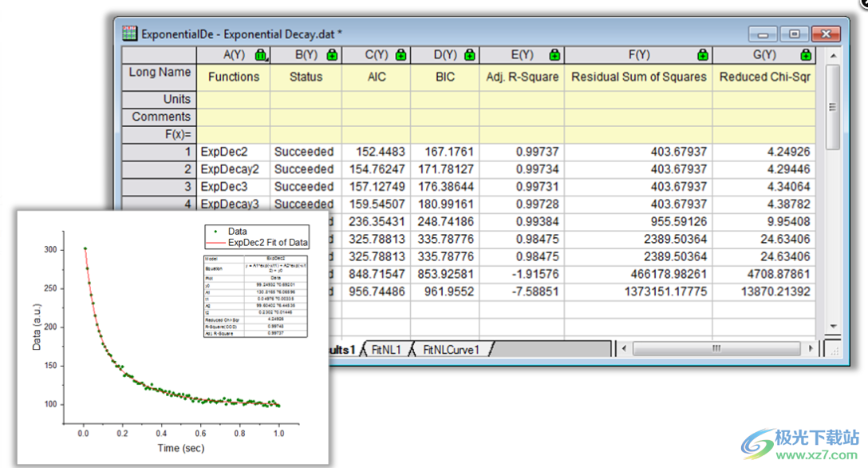Click the lock icon in column A(Y)
The width and height of the screenshot is (868, 468).
tap(260, 55)
